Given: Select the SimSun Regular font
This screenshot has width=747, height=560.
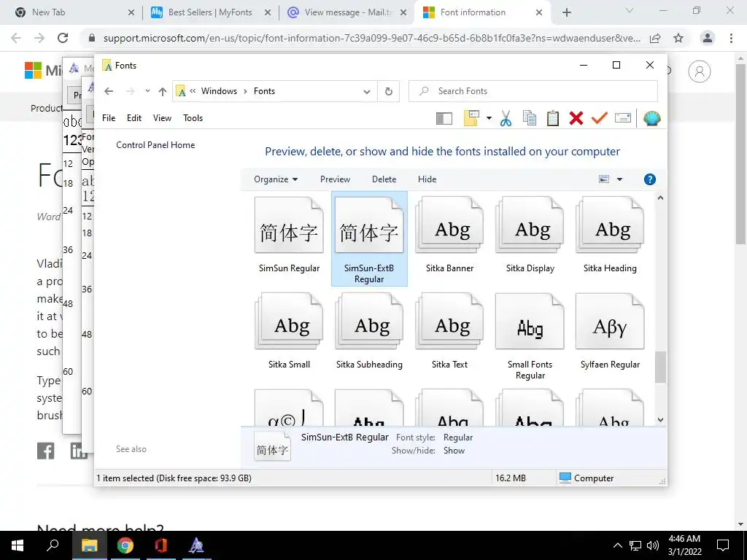Looking at the screenshot, I should coord(289,236).
